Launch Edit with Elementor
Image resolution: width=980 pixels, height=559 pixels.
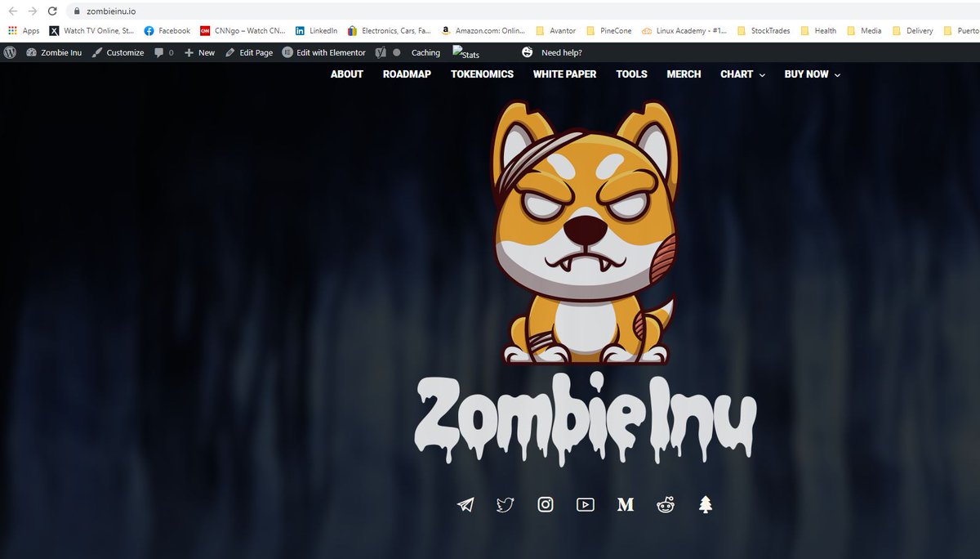tap(323, 52)
